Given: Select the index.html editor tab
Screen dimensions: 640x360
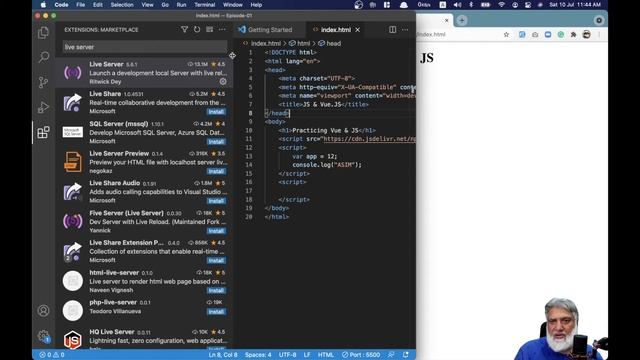Looking at the screenshot, I should coord(336,30).
